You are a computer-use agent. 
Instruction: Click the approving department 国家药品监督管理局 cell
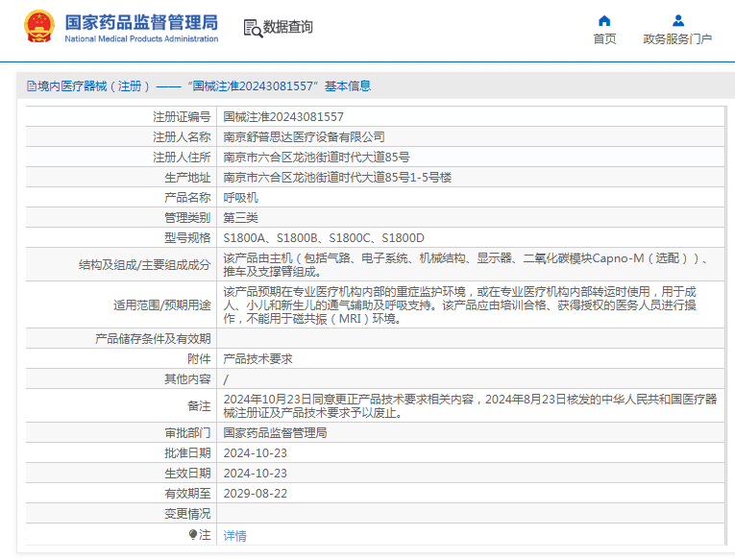click(x=275, y=433)
